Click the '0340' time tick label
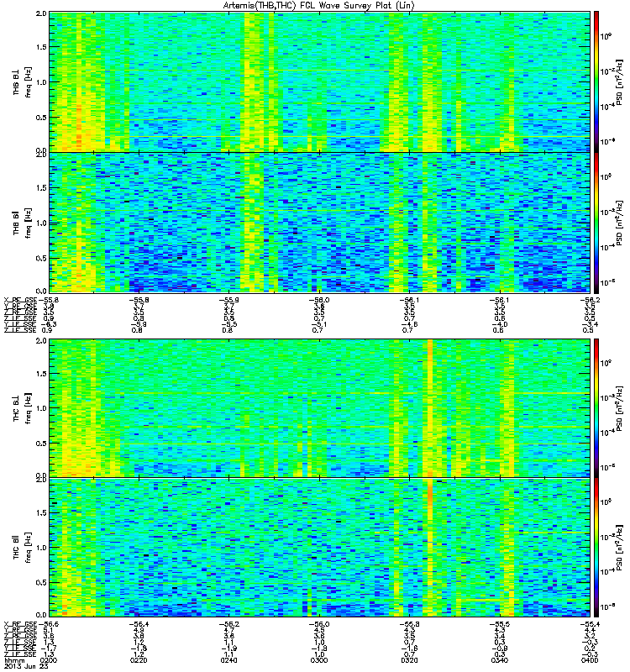630x672 pixels. 499,660
